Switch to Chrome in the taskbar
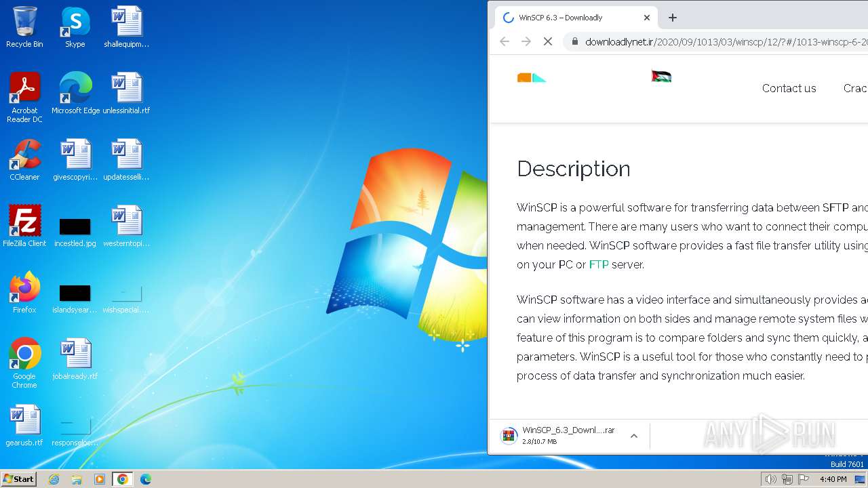Screen dimensions: 868x488 point(122,479)
